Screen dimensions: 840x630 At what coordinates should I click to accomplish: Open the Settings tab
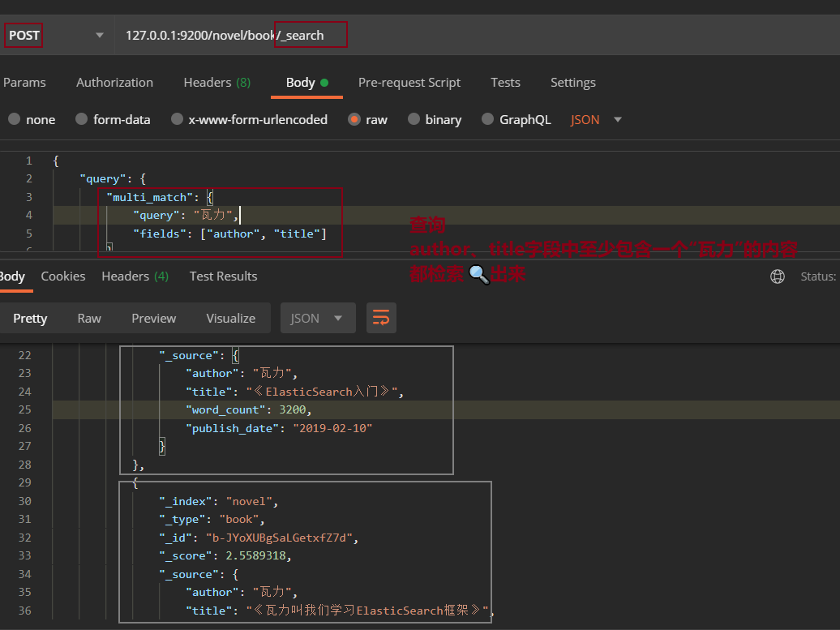coord(572,83)
